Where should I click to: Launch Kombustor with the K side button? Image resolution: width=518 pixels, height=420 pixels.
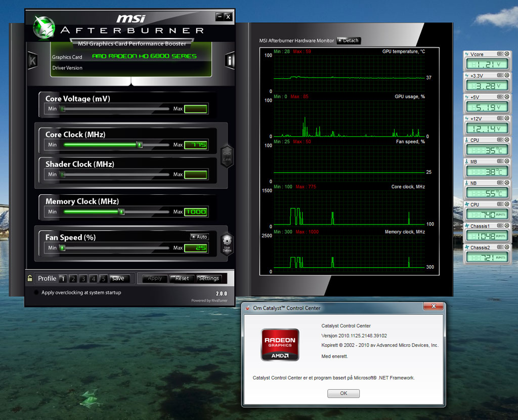coord(32,61)
